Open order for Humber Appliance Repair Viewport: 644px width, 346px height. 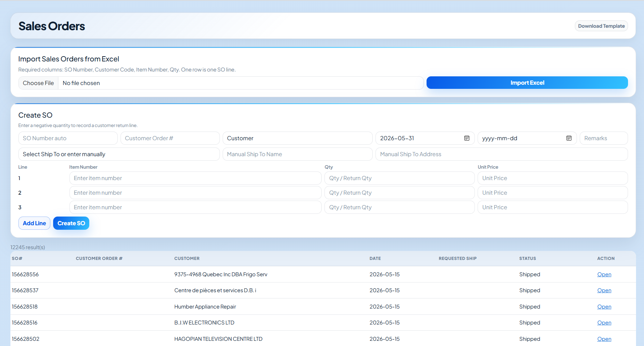(604, 307)
